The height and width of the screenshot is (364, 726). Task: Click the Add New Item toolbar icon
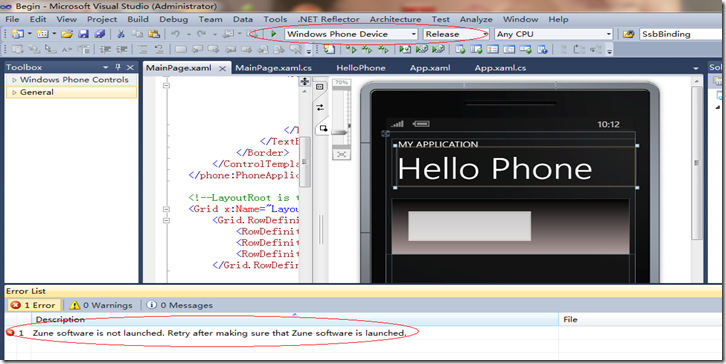click(43, 34)
